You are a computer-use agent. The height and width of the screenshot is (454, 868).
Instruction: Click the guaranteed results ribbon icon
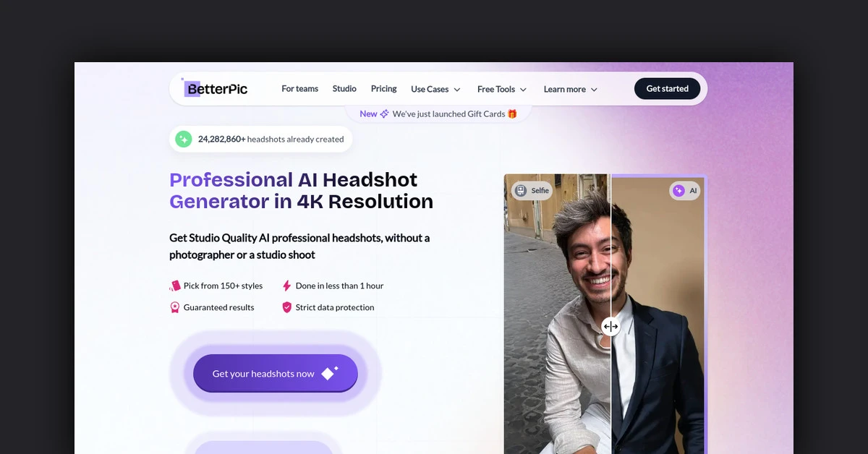(x=174, y=307)
